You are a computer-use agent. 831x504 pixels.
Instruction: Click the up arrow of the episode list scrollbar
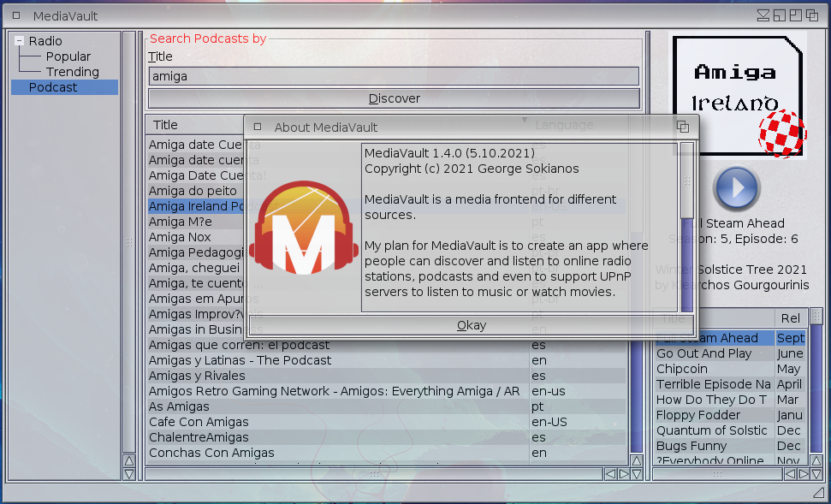816,460
